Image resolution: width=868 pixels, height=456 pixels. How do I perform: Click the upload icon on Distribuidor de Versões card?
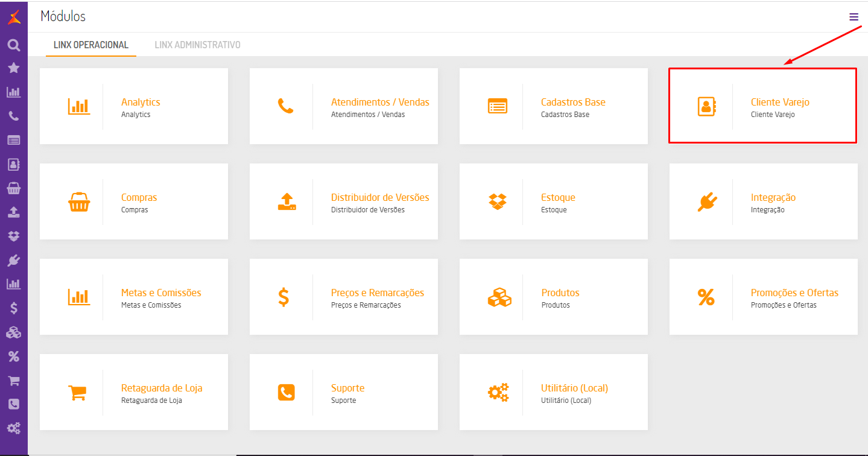287,201
